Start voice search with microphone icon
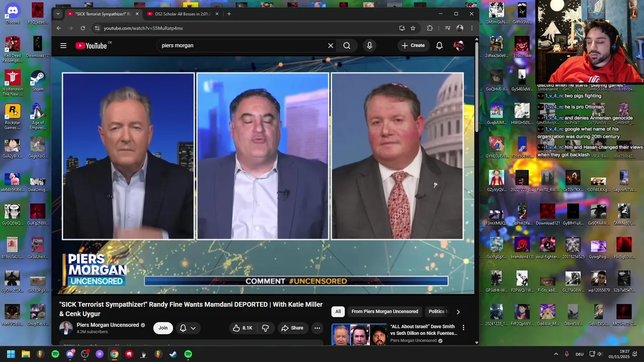Image resolution: width=644 pixels, height=362 pixels. click(369, 46)
